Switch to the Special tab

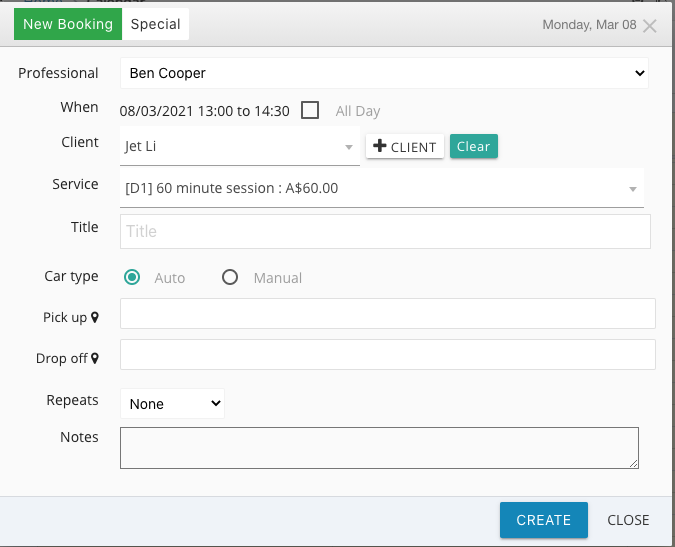155,24
